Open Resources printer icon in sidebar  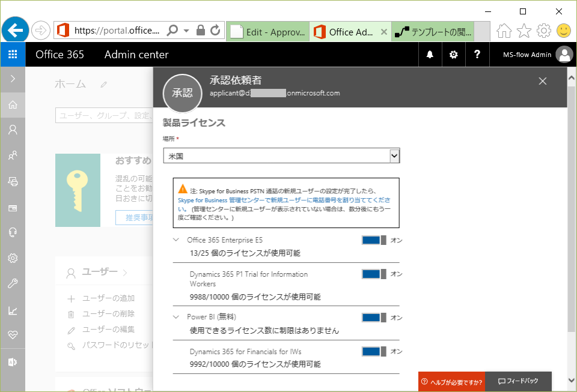coord(13,181)
